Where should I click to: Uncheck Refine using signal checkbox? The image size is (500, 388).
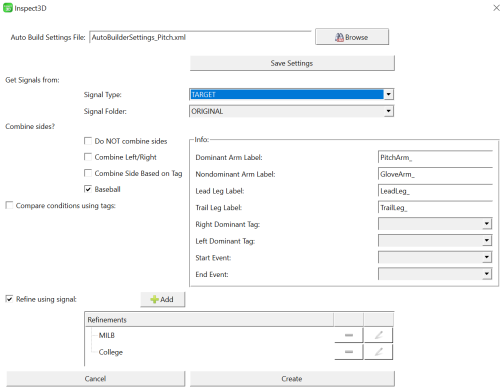coord(9,299)
